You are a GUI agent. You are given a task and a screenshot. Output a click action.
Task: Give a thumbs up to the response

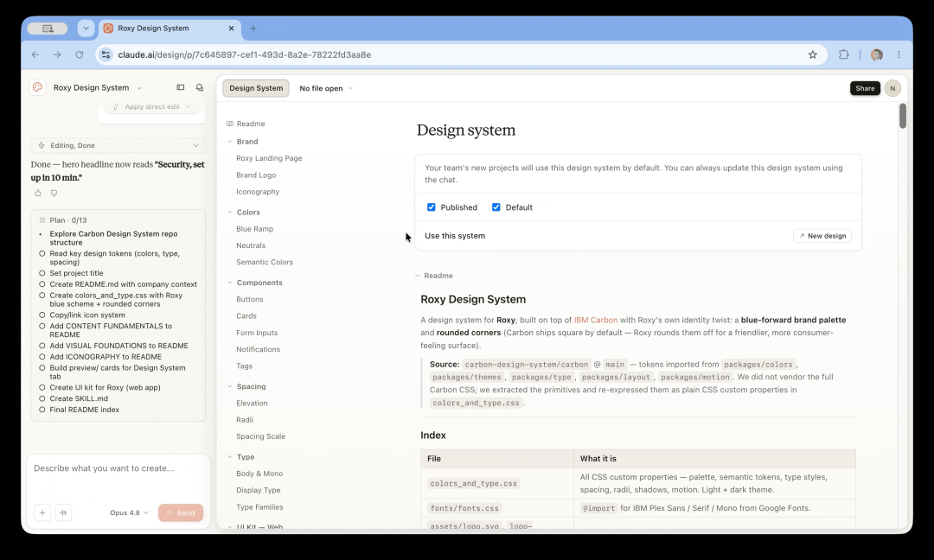pyautogui.click(x=38, y=193)
